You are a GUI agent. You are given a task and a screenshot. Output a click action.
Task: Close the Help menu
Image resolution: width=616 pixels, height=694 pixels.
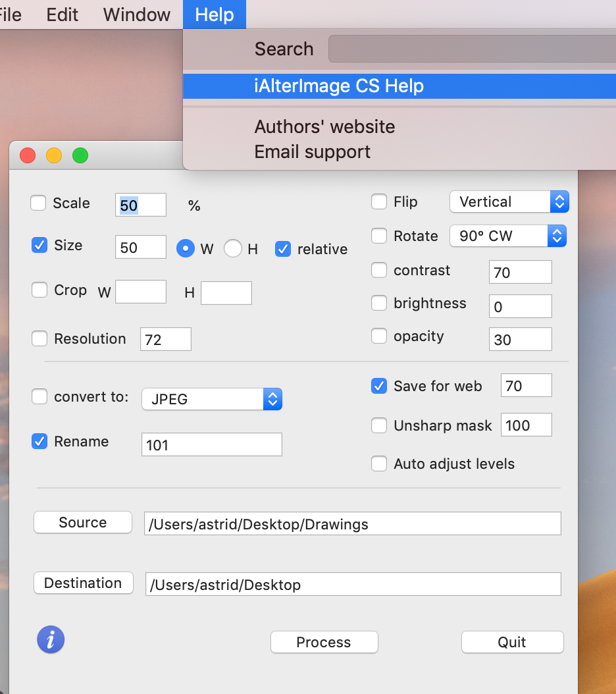point(215,14)
